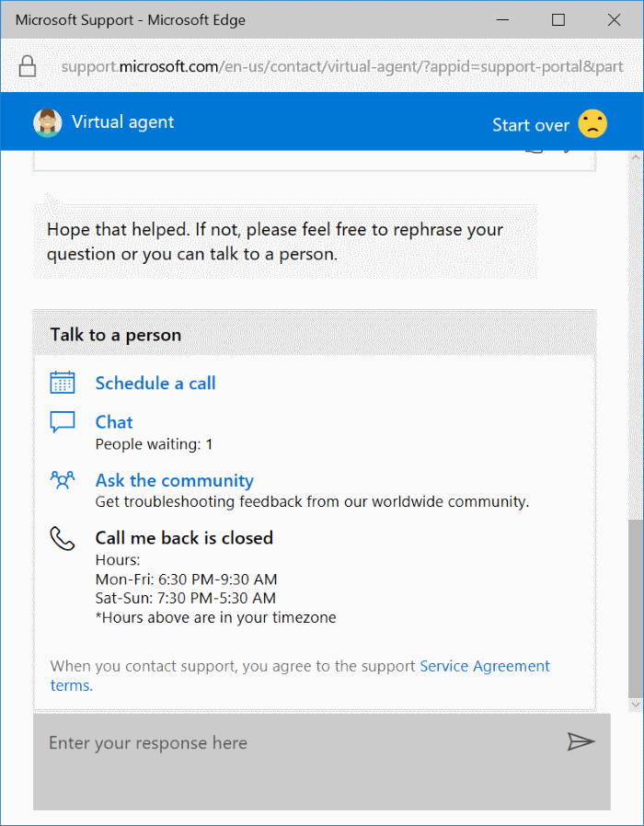Click the calendar icon beside Schedule a call
This screenshot has width=644, height=826.
tap(63, 383)
